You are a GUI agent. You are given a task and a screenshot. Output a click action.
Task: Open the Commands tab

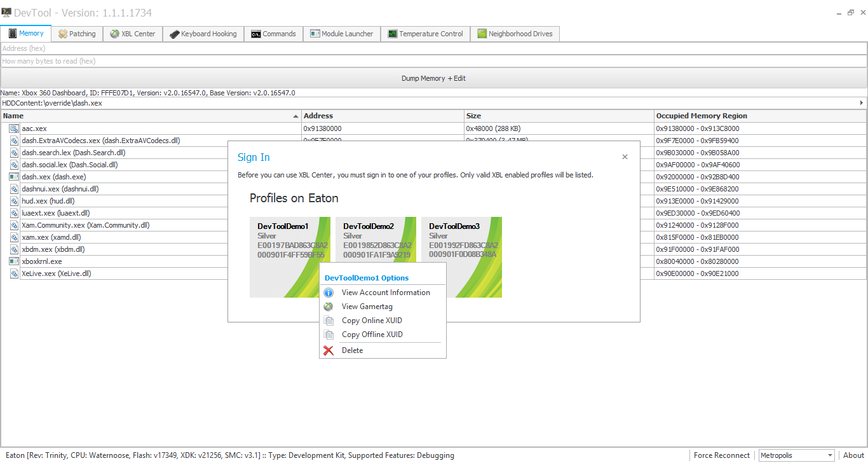coord(274,34)
